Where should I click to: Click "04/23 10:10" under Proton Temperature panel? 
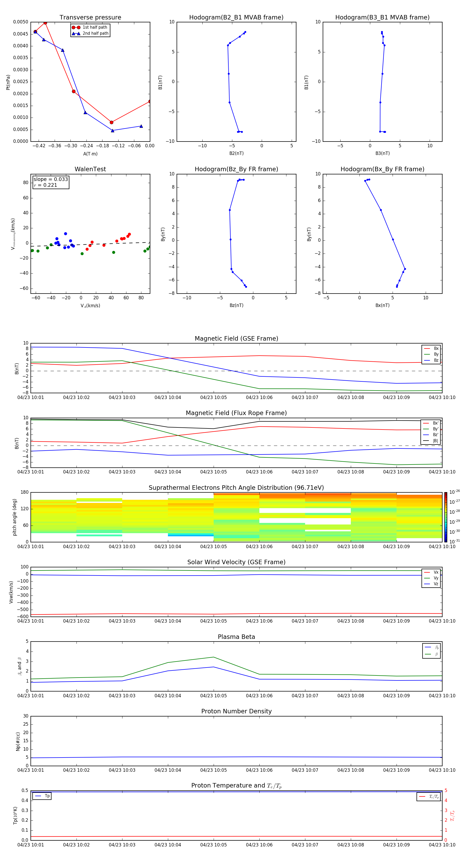click(x=442, y=845)
